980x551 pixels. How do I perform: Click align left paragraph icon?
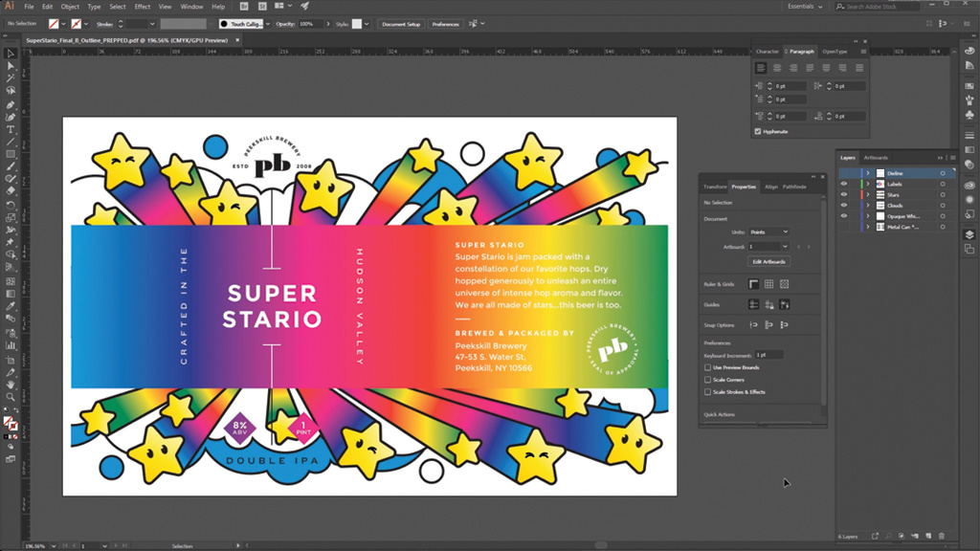(761, 68)
